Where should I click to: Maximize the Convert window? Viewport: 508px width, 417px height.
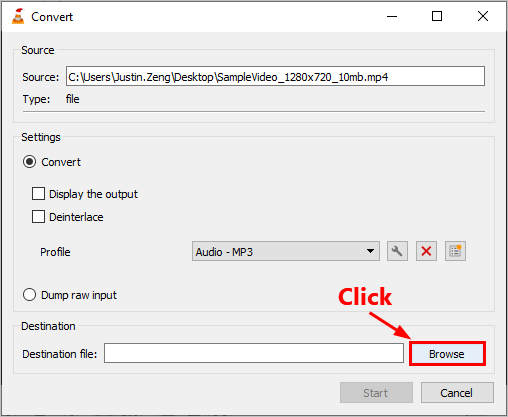point(437,16)
